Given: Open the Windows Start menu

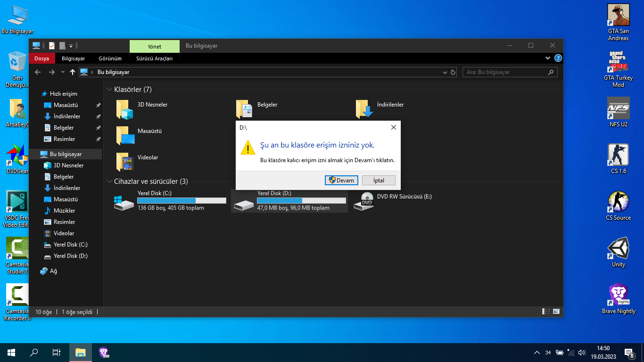Looking at the screenshot, I should (11, 353).
